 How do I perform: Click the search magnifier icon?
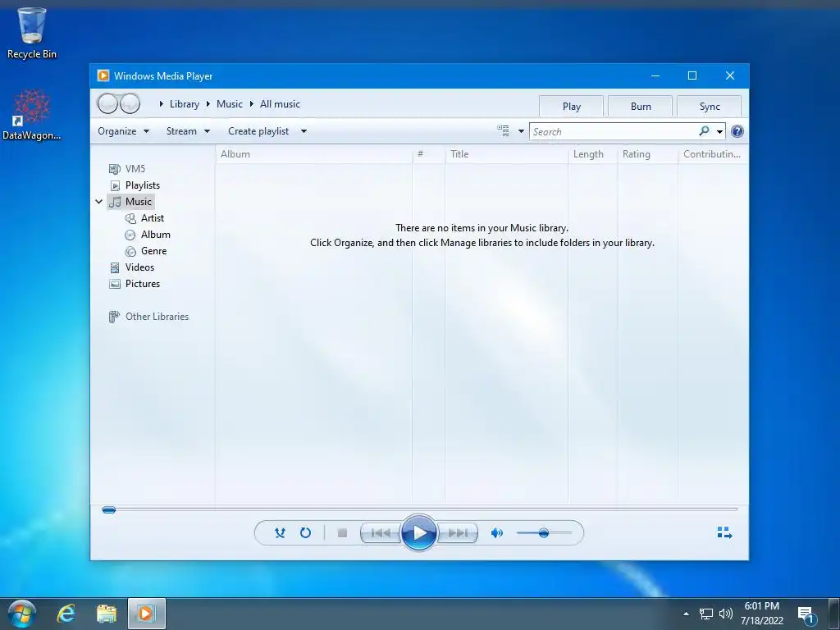coord(704,130)
